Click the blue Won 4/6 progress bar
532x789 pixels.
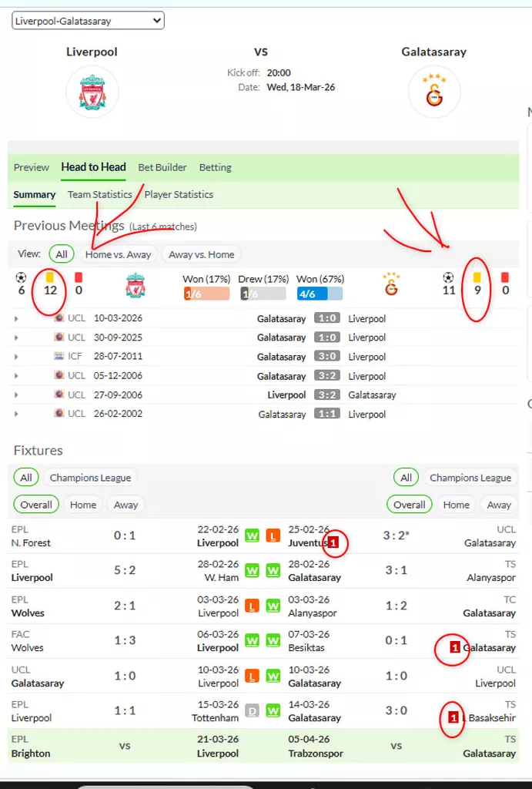click(x=320, y=294)
